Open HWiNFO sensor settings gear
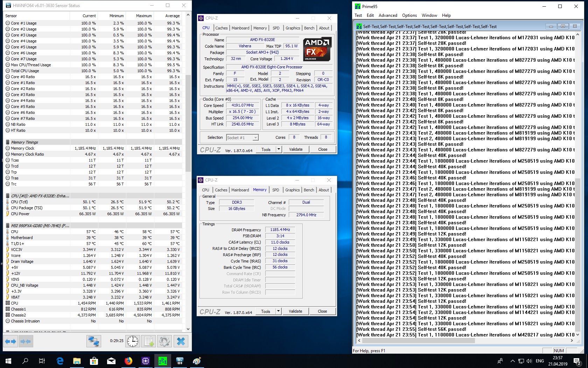The image size is (588, 368). (164, 341)
